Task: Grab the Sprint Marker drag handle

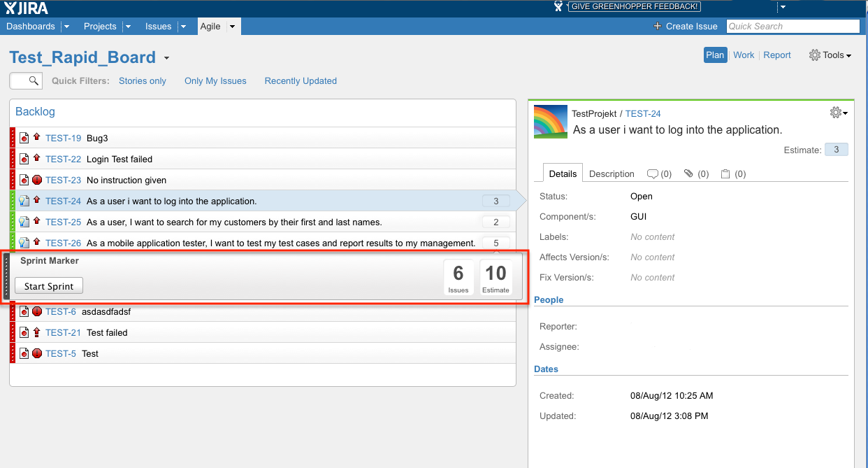Action: [x=6, y=276]
